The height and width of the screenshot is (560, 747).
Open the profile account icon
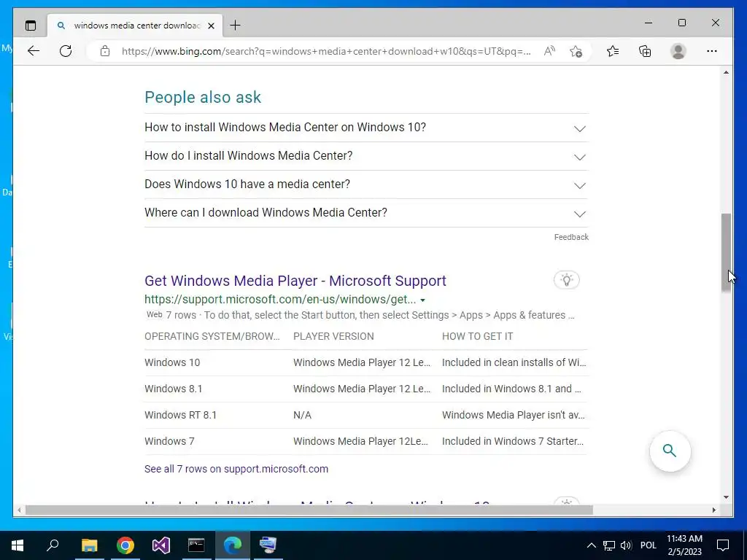point(678,51)
